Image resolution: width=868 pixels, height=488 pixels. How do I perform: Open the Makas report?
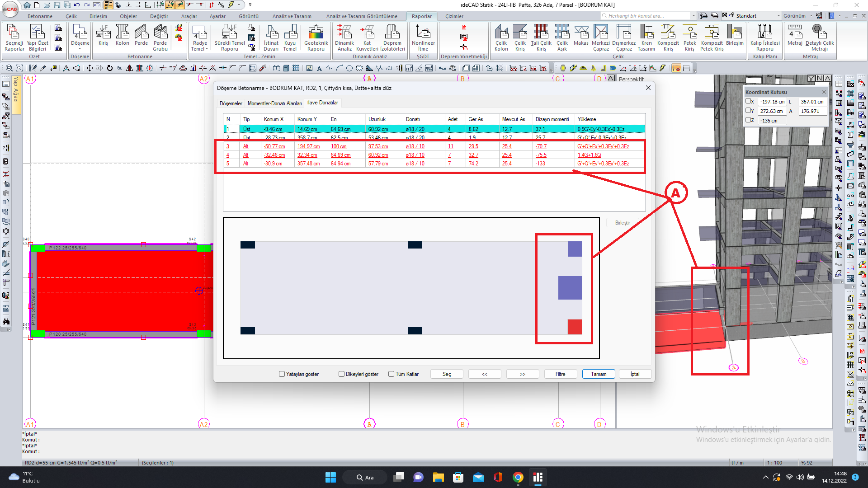click(x=581, y=35)
